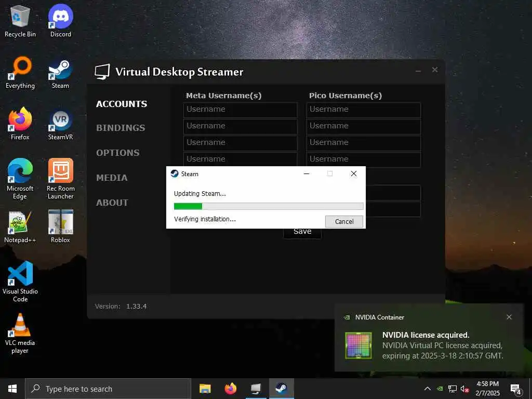Switch to Steam in the taskbar
This screenshot has width=532, height=399.
click(x=281, y=389)
